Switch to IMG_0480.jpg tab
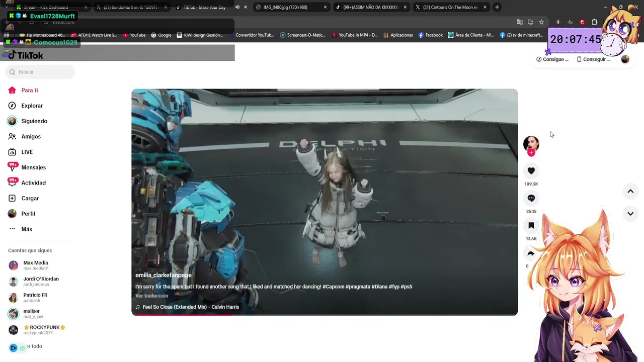The image size is (644, 362). click(x=285, y=7)
